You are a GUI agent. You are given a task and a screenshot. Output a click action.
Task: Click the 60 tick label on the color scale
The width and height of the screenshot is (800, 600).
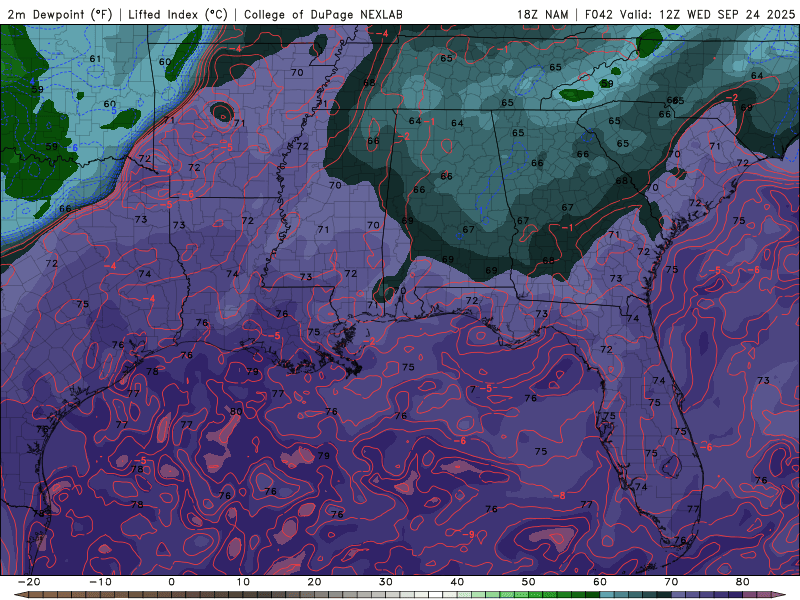click(600, 582)
